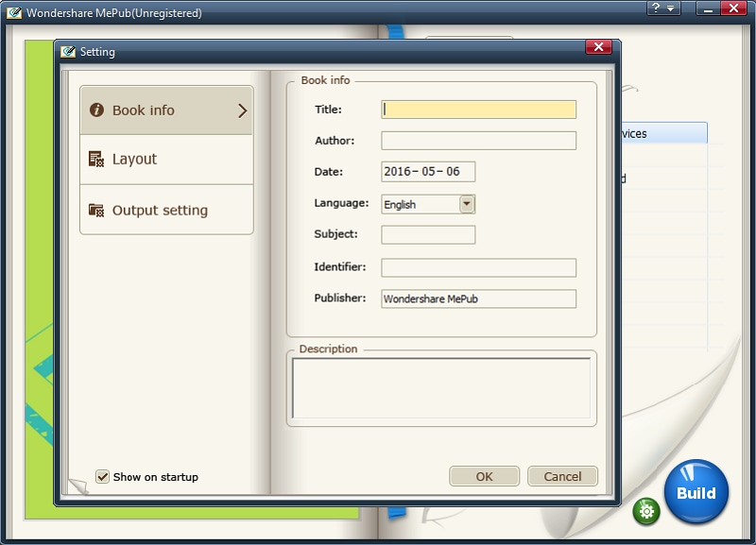Click into the Author text field

point(478,141)
